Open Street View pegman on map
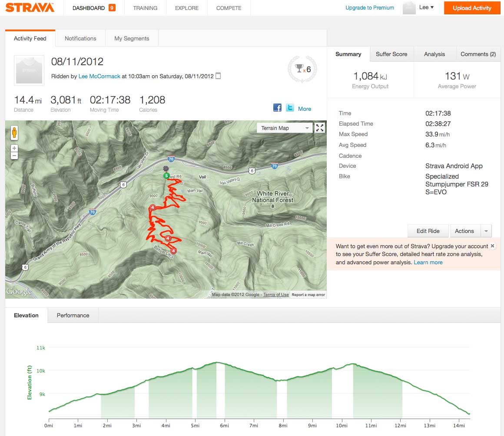The height and width of the screenshot is (436, 504). tap(14, 133)
